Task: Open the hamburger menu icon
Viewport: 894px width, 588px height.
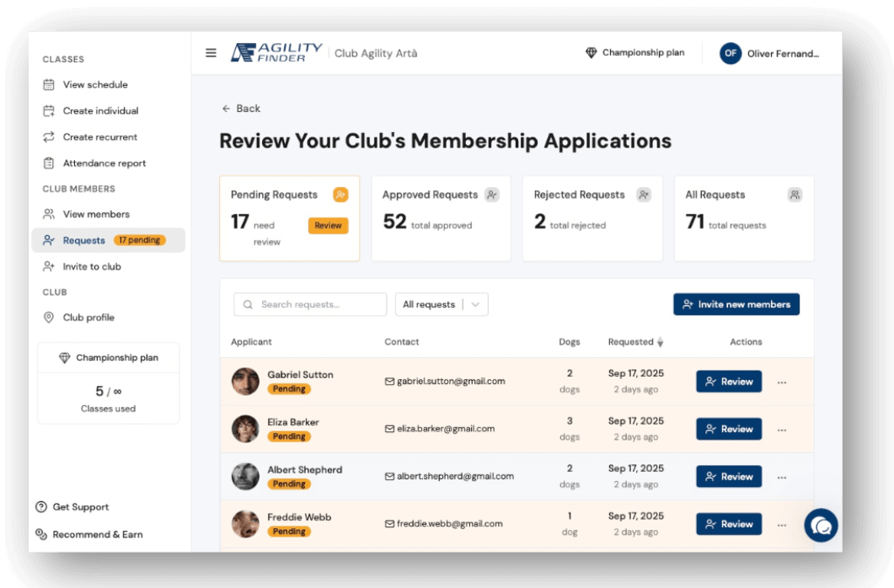Action: (211, 53)
